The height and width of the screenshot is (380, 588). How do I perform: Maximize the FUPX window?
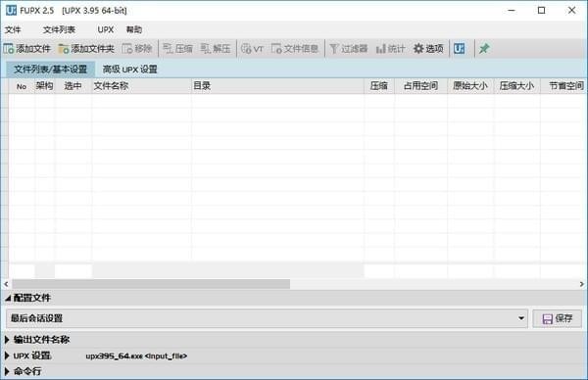(542, 10)
